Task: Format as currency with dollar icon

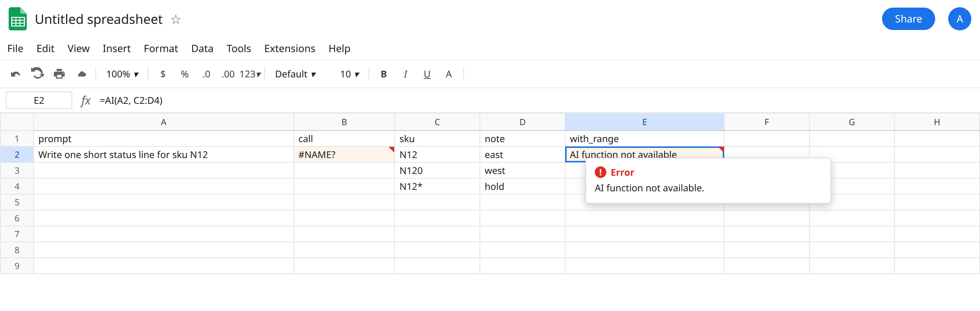Action: (x=163, y=74)
